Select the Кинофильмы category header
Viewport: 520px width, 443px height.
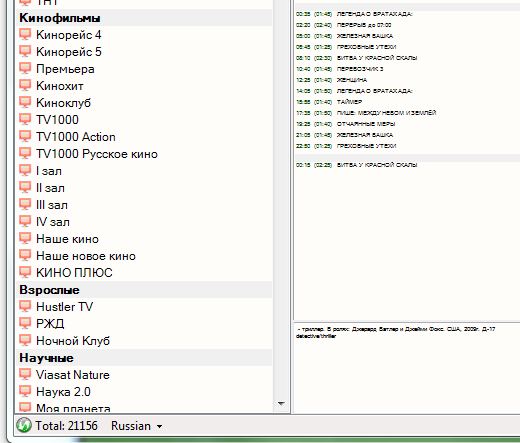tap(144, 18)
